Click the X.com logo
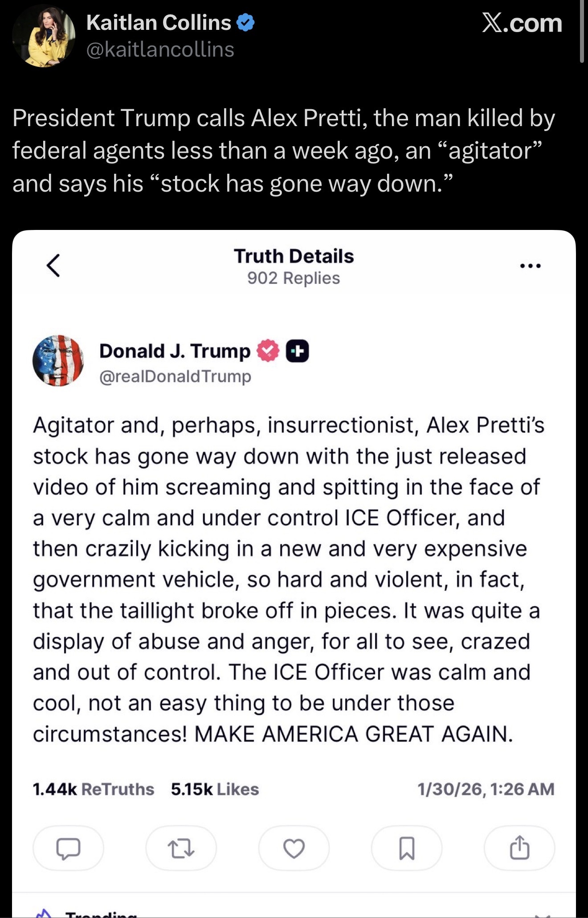 [522, 23]
